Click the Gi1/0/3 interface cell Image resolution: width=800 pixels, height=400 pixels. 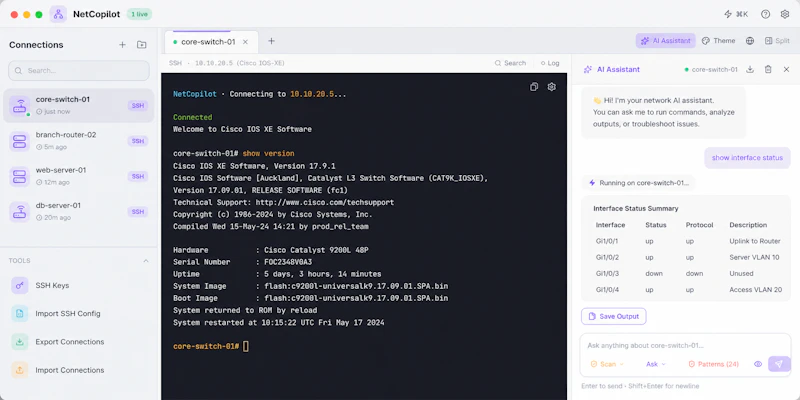click(607, 273)
